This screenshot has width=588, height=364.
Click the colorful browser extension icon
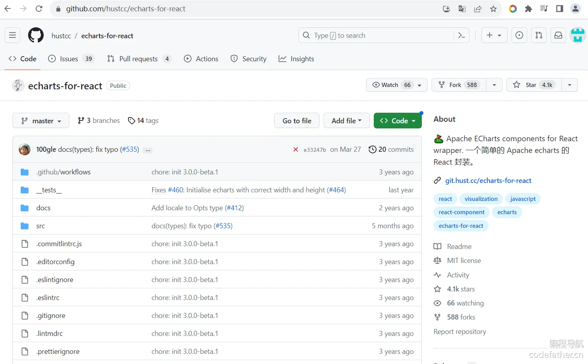(513, 9)
